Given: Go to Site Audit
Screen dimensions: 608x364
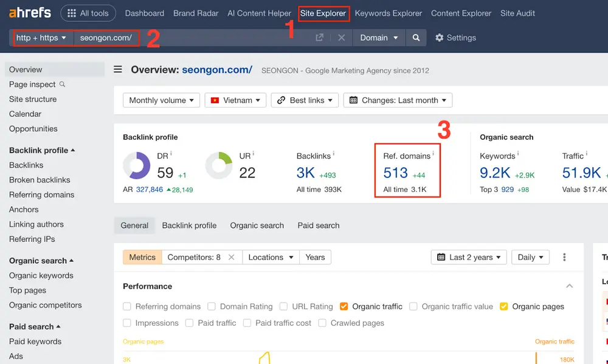Looking at the screenshot, I should [517, 13].
